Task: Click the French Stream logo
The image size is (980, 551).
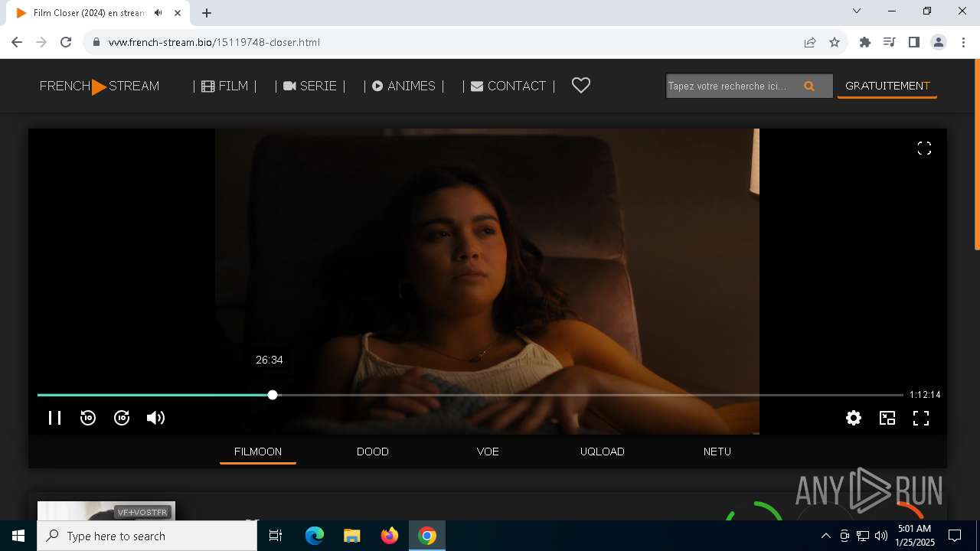Action: 100,86
